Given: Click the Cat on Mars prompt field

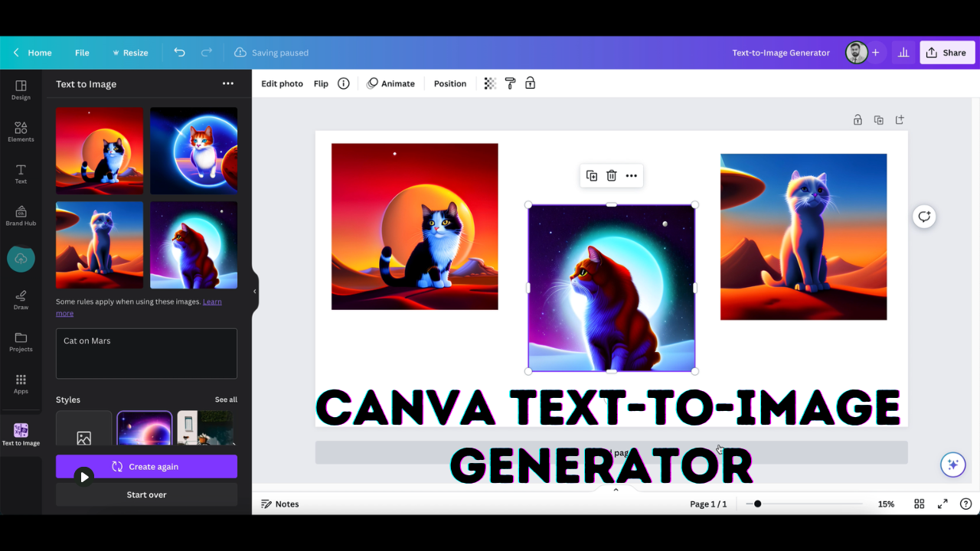Looking at the screenshot, I should [146, 354].
